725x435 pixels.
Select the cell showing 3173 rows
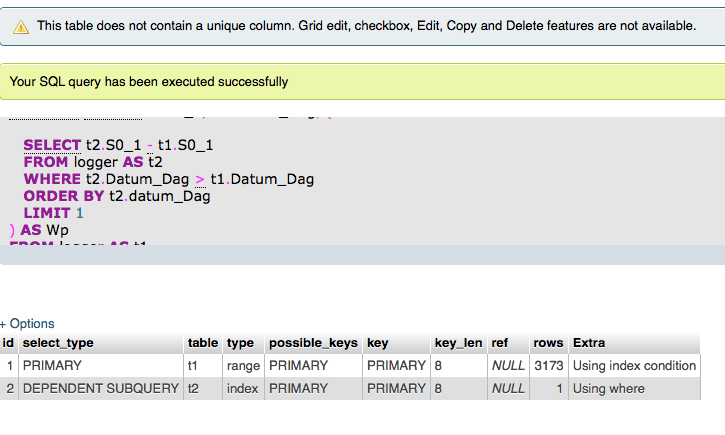click(549, 366)
